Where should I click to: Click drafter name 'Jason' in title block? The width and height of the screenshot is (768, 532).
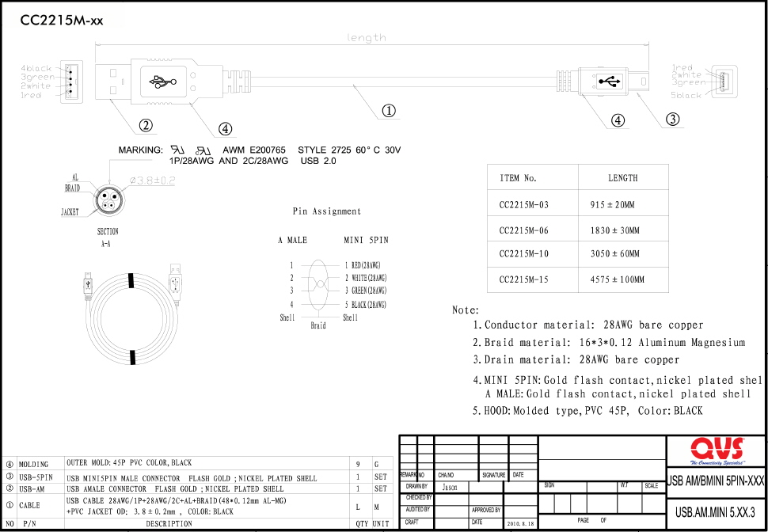[x=450, y=488]
